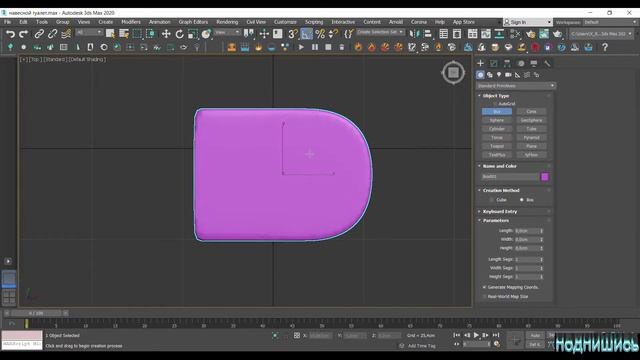The image size is (640, 360).
Task: Open the Graph Editors menu
Action: coord(193,22)
